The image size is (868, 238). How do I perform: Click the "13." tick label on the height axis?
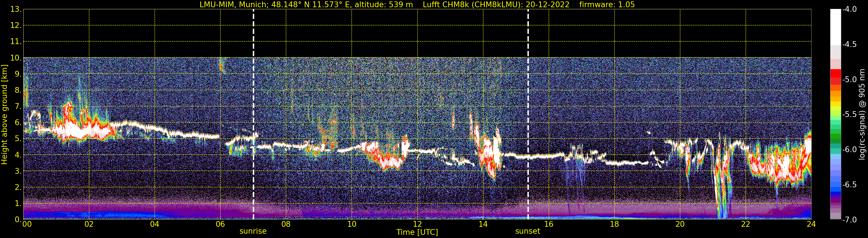16,10
